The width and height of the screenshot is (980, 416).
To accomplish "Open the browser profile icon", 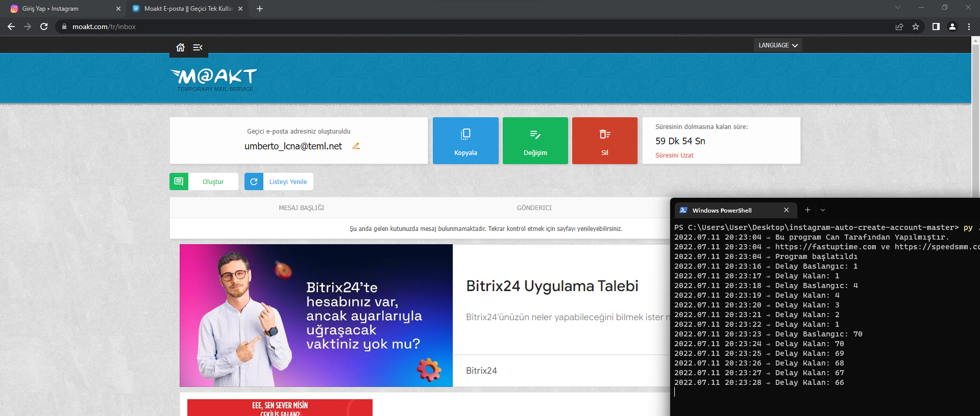I will click(952, 27).
